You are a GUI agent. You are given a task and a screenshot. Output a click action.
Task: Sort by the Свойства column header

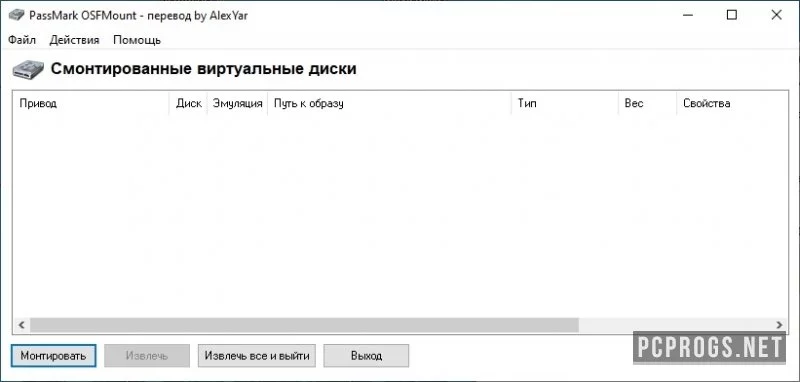732,104
